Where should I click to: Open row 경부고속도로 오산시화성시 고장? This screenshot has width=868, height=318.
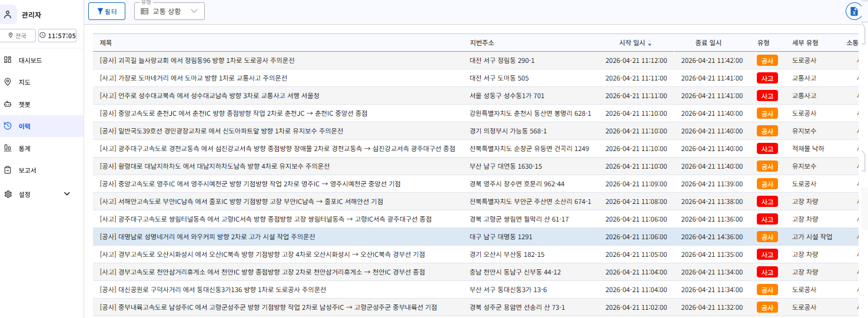pyautogui.click(x=475, y=255)
